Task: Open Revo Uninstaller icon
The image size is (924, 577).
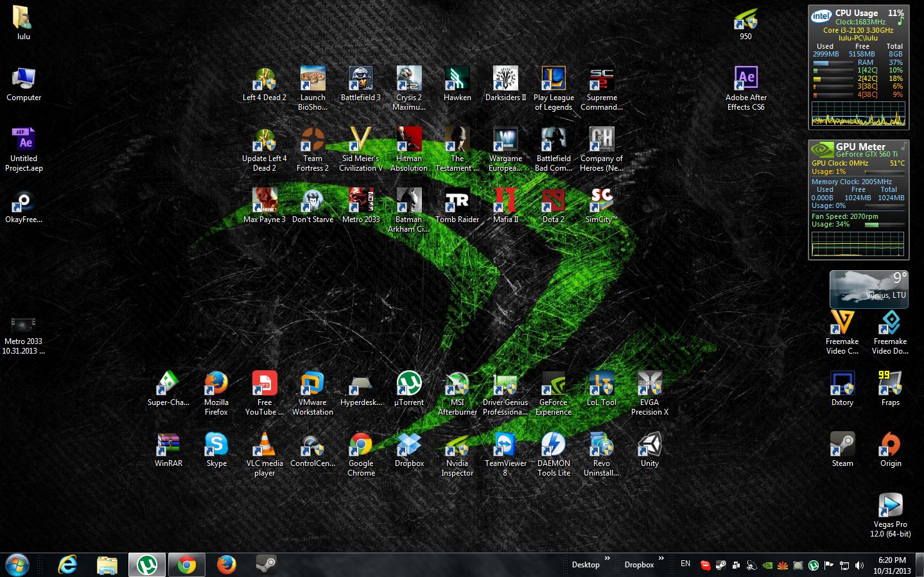Action: coord(602,454)
